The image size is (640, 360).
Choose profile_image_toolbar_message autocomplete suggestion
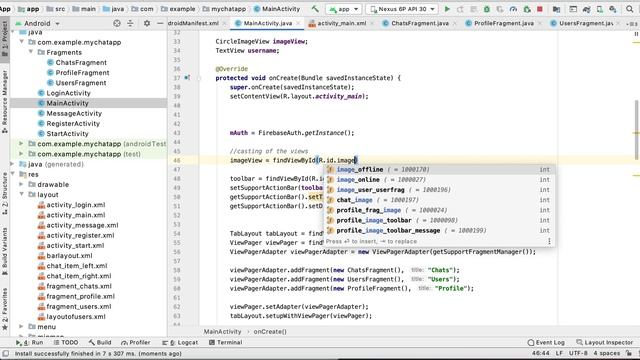439,231
